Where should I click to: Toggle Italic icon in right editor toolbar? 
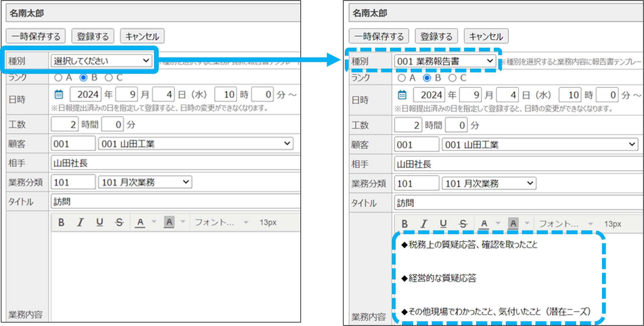point(424,224)
